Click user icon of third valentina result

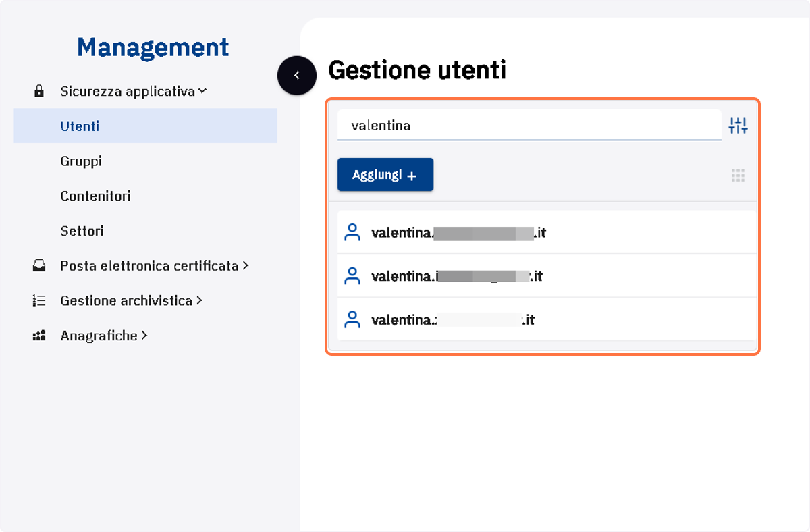[352, 319]
